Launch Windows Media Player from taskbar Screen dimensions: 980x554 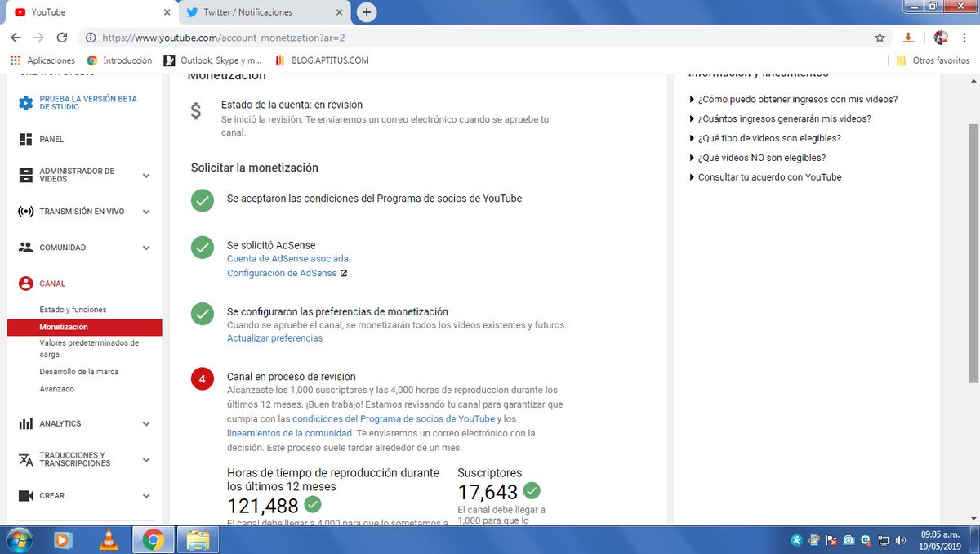click(63, 540)
